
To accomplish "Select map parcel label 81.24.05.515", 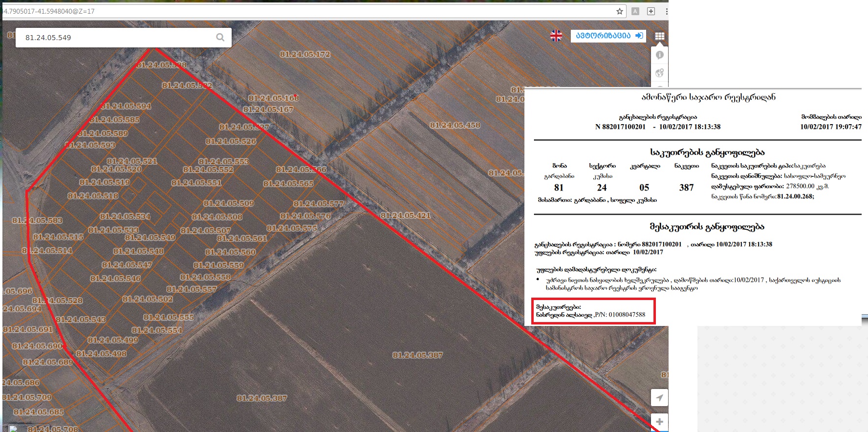I will pyautogui.click(x=58, y=237).
